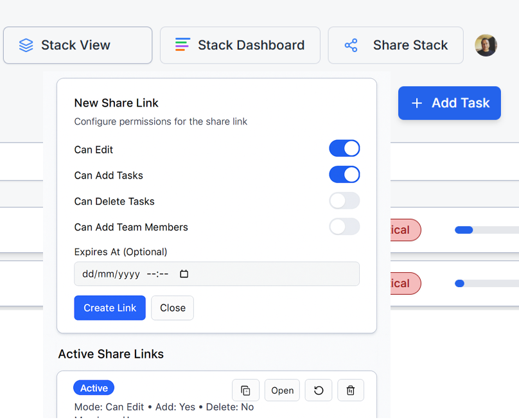519x420 pixels.
Task: Open the Share Stack panel
Action: 395,45
